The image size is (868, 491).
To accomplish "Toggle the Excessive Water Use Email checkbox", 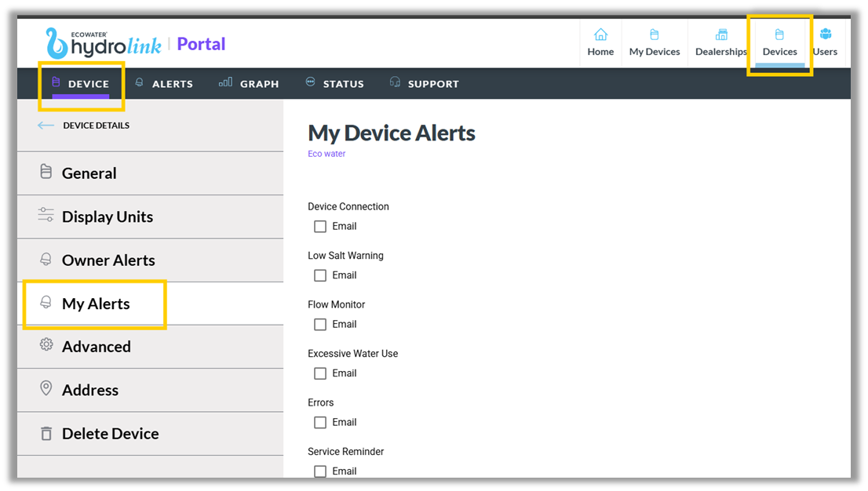I will (319, 373).
